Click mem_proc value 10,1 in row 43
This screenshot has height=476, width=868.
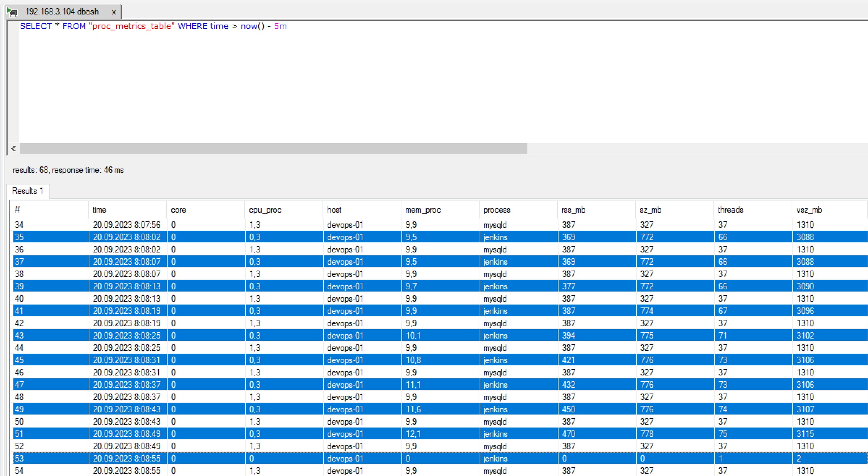click(413, 335)
